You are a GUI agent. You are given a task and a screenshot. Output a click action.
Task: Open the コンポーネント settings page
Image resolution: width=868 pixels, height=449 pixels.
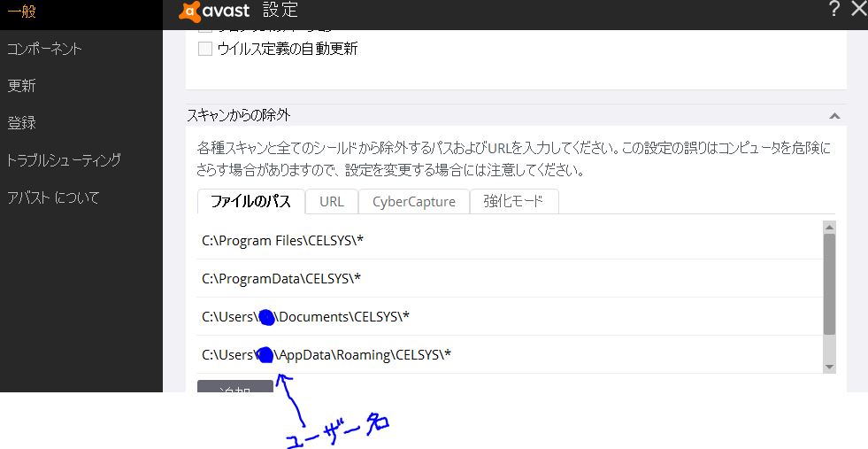coord(44,49)
